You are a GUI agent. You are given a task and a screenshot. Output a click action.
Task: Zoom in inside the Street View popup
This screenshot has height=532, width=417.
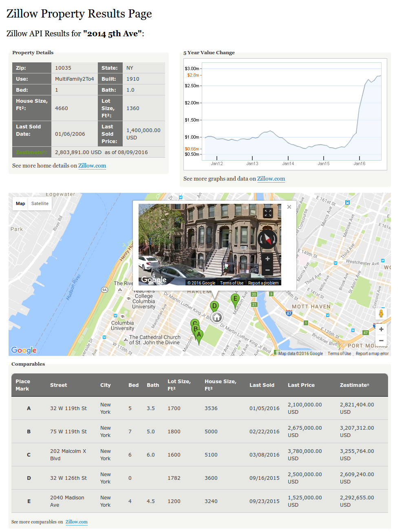(267, 259)
